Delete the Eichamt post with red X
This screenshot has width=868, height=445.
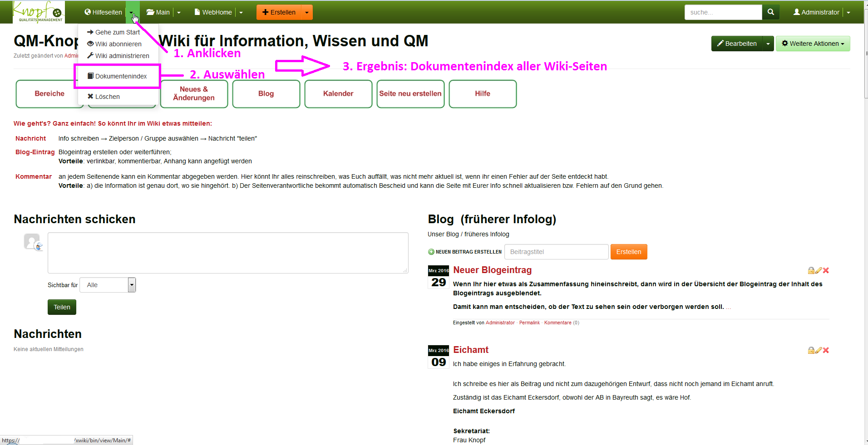(x=826, y=351)
